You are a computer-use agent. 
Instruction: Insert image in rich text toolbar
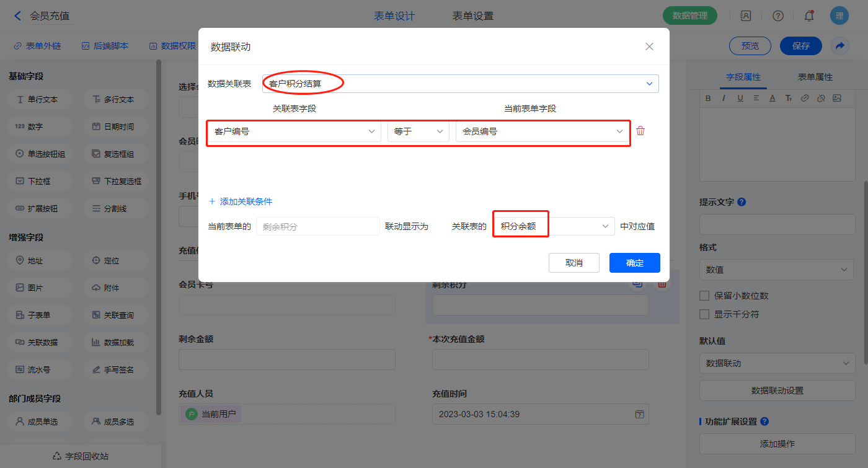pos(836,98)
